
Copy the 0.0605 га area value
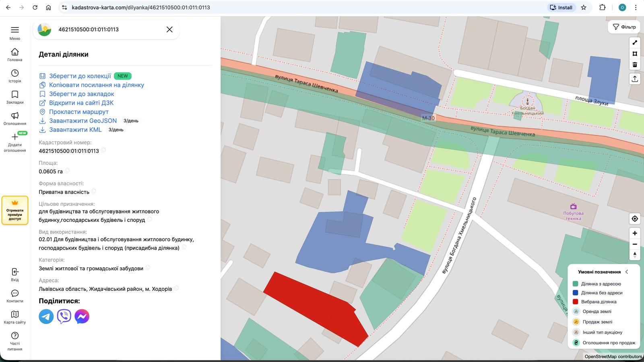point(67,171)
